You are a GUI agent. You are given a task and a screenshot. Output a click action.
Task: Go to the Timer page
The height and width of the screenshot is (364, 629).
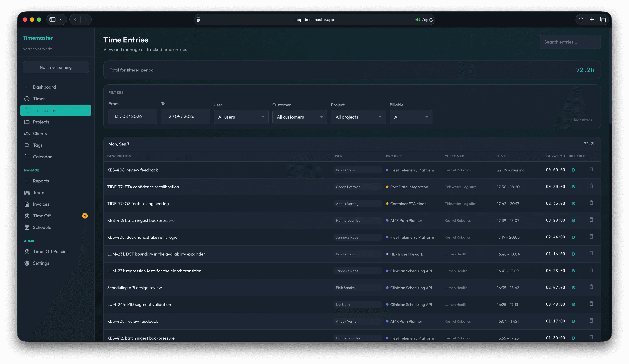pyautogui.click(x=56, y=99)
